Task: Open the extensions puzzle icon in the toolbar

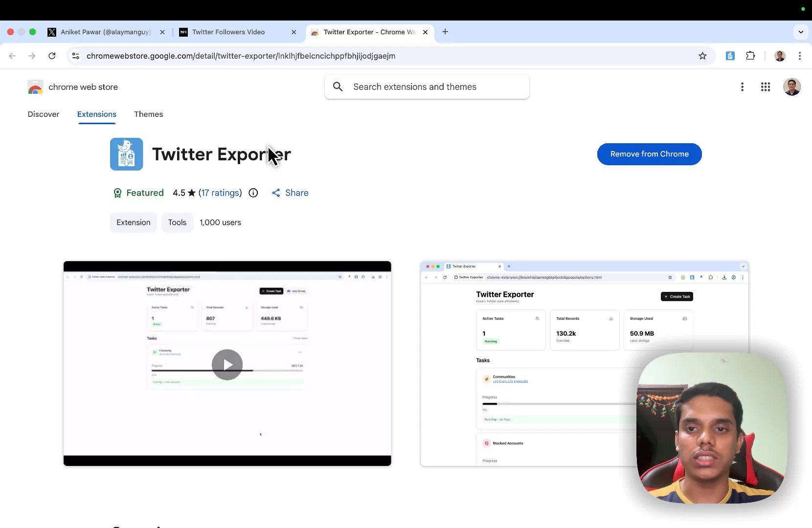Action: coord(750,56)
